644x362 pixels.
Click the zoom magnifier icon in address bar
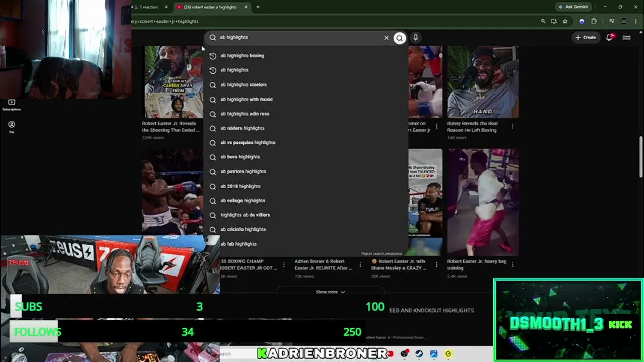[x=543, y=21]
